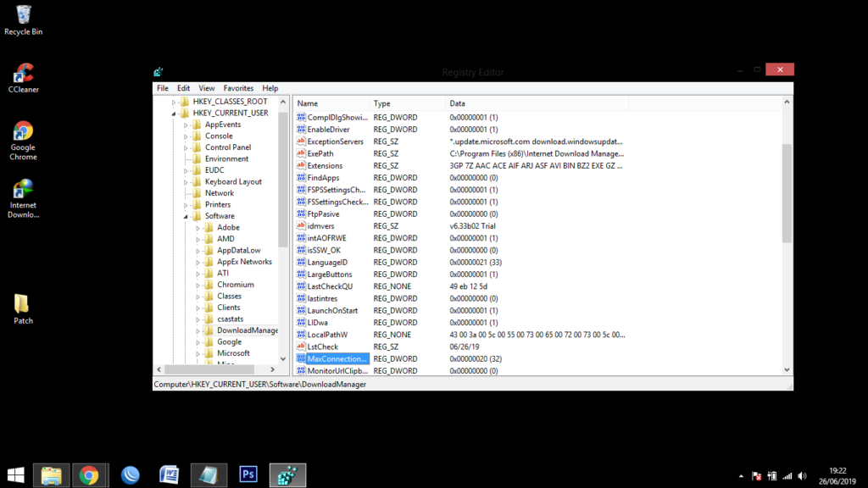Click the LstCheck string value icon
Image resolution: width=868 pixels, height=488 pixels.
(x=301, y=347)
